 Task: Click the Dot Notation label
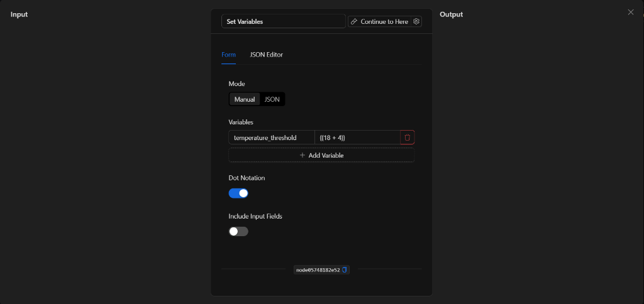tap(247, 178)
